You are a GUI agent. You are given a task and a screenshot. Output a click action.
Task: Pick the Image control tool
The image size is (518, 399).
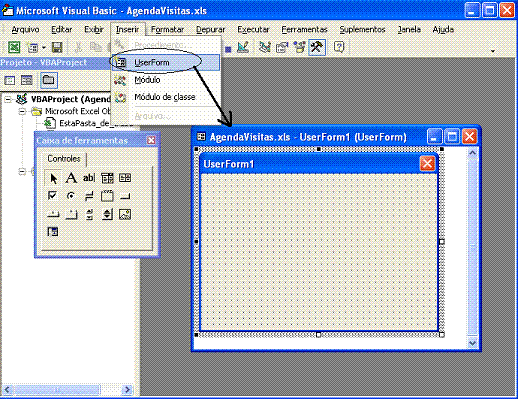point(125,214)
